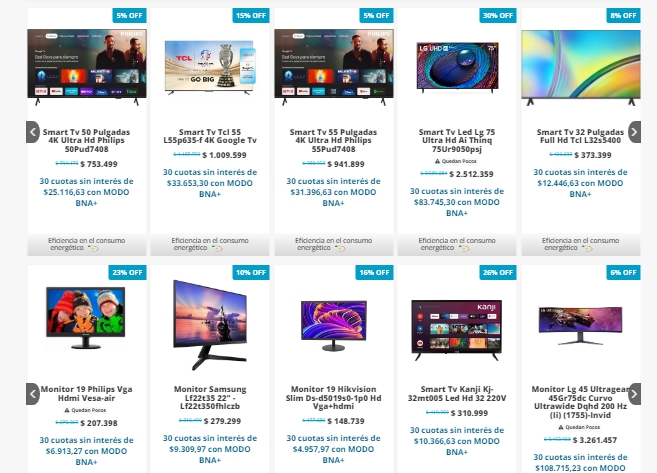Click energy efficiency icon under TCL 32 TV

587,248
